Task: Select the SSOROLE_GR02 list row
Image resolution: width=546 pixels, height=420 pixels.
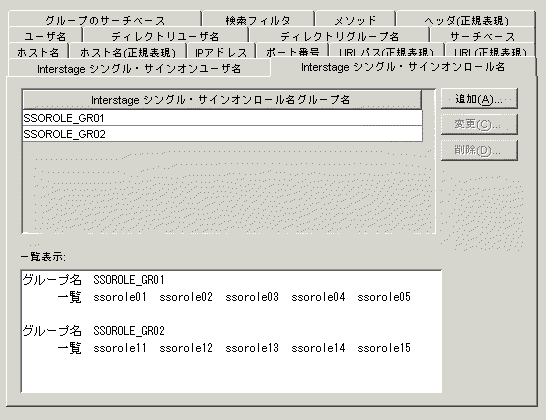Action: click(x=223, y=134)
